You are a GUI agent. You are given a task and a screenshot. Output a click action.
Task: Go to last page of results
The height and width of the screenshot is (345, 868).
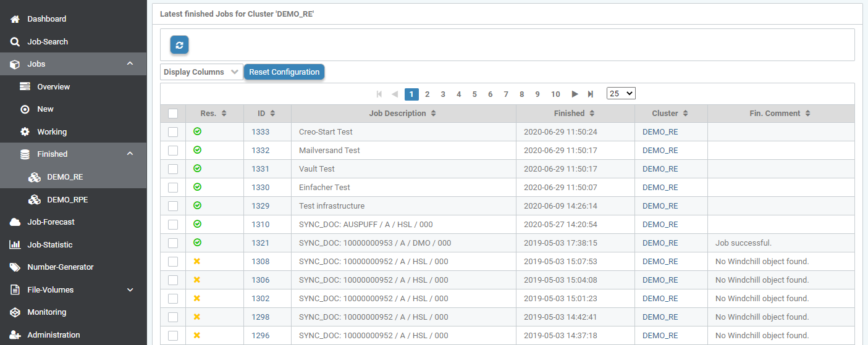pyautogui.click(x=591, y=94)
